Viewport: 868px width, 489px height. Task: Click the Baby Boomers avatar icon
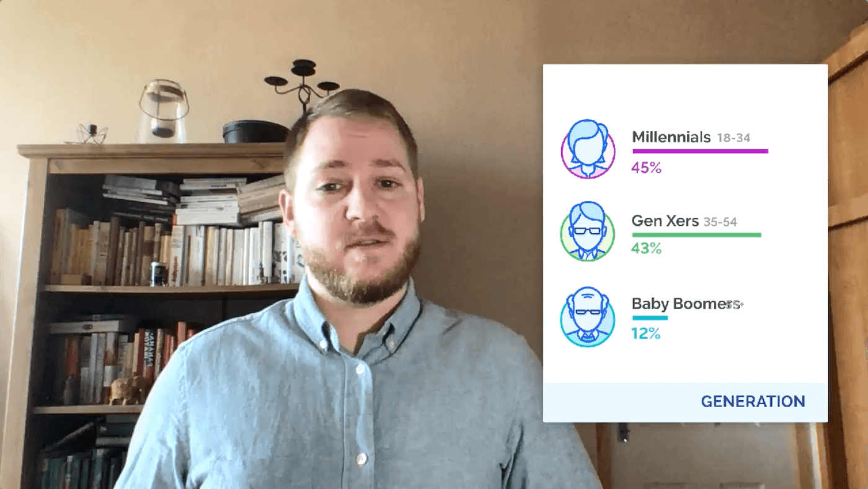(588, 316)
